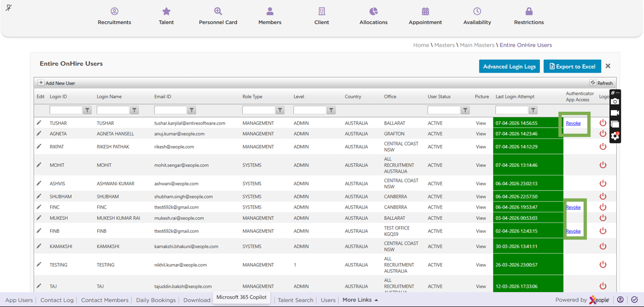Open Contact Log in bottom bar

(x=57, y=300)
